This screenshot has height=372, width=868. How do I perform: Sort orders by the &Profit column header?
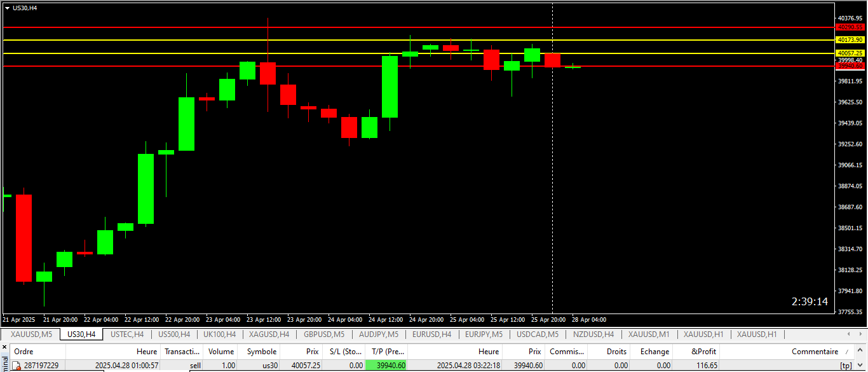(x=703, y=352)
